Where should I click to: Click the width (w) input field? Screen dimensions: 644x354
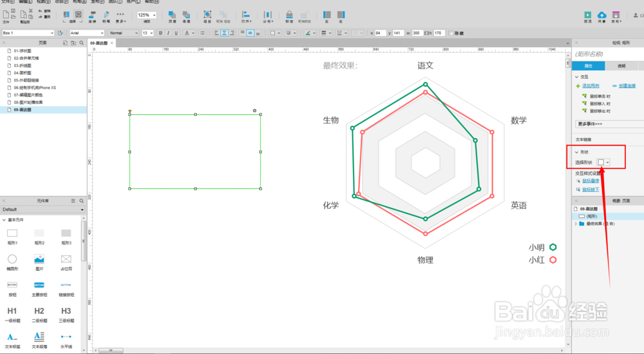click(x=417, y=33)
